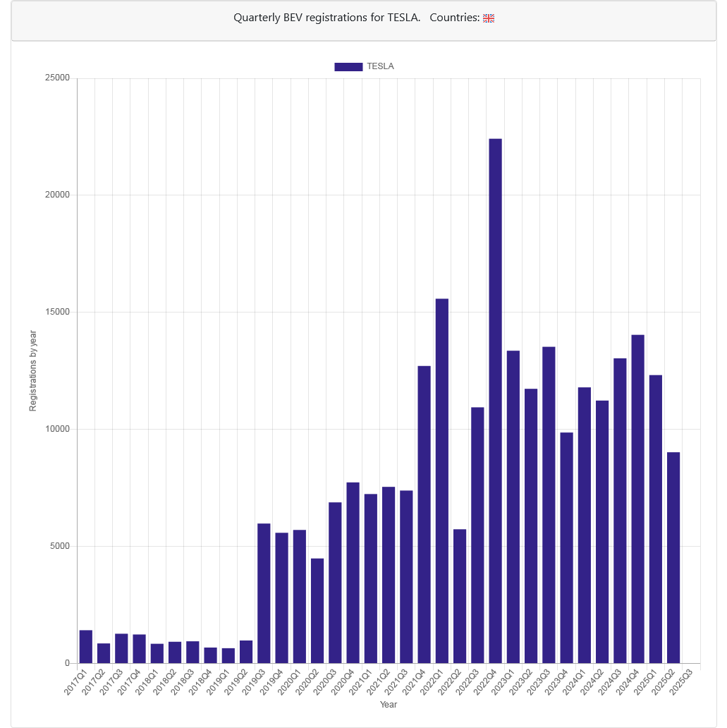The height and width of the screenshot is (728, 727).
Task: Select the 2022Q4 peak bar
Action: pos(495,401)
